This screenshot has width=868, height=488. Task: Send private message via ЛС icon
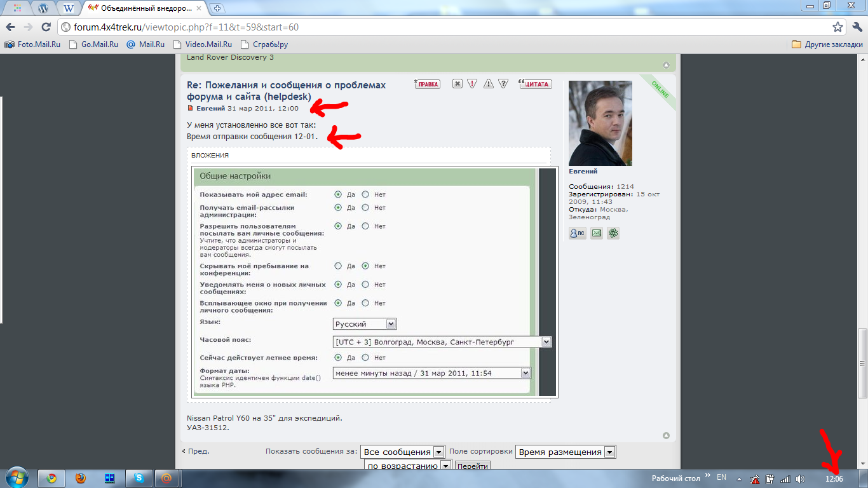tap(578, 233)
